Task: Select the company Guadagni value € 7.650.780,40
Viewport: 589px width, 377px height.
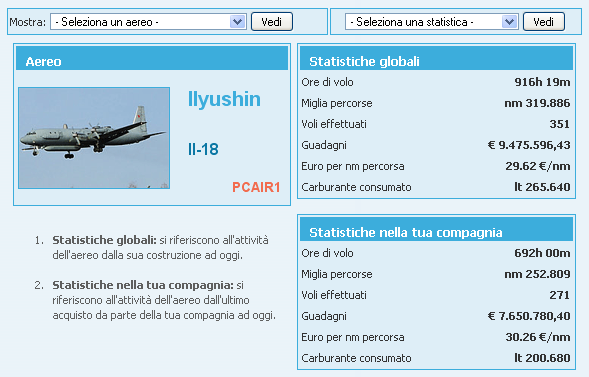Action: [x=529, y=316]
